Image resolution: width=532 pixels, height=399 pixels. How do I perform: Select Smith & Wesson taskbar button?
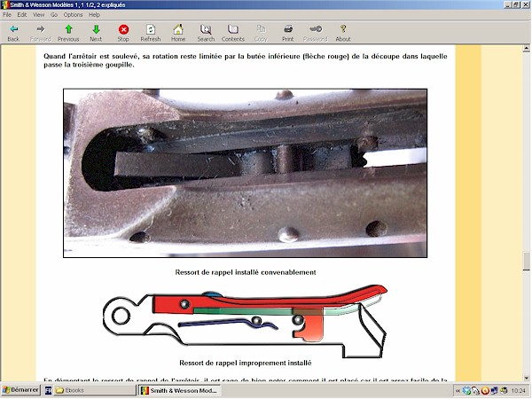180,390
